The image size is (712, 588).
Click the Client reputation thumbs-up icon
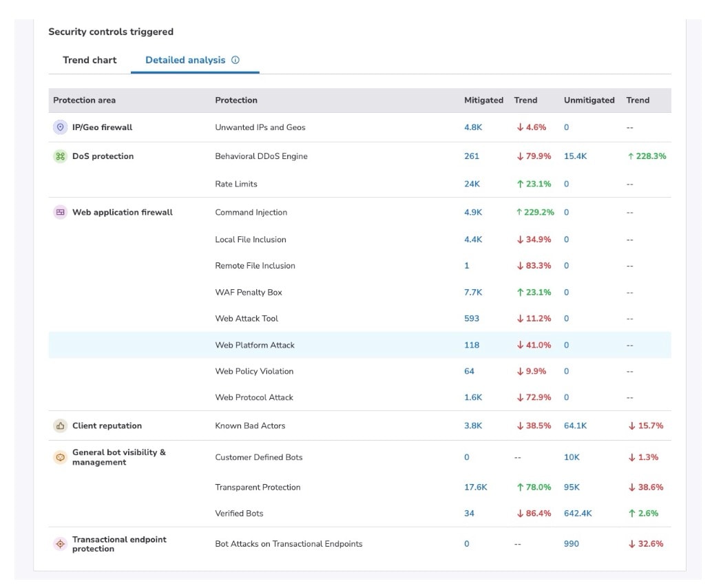tap(60, 426)
